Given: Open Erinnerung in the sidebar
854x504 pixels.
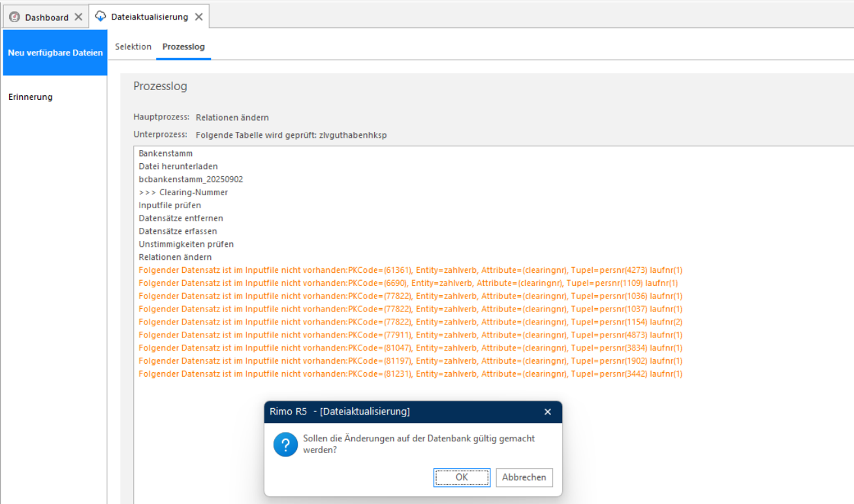Looking at the screenshot, I should click(x=31, y=97).
